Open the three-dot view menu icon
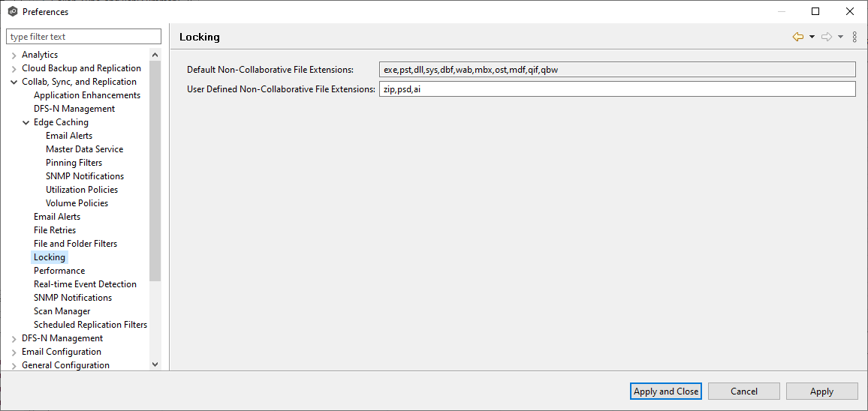 [x=854, y=37]
